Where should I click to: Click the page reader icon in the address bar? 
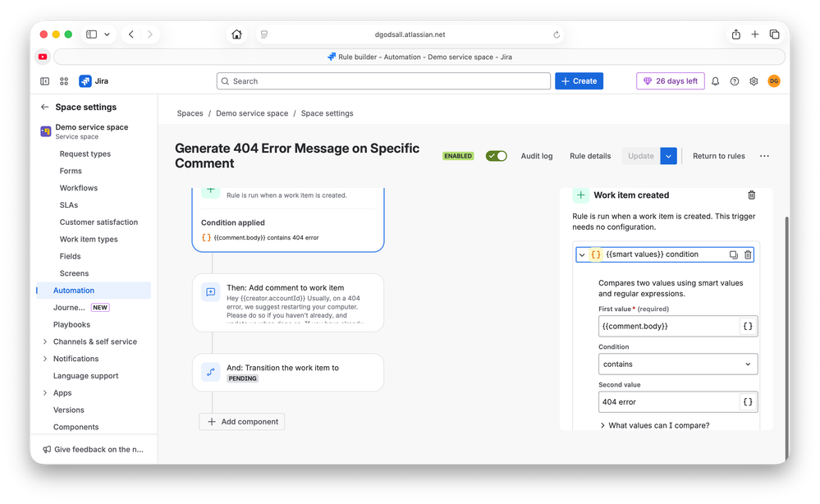(264, 34)
